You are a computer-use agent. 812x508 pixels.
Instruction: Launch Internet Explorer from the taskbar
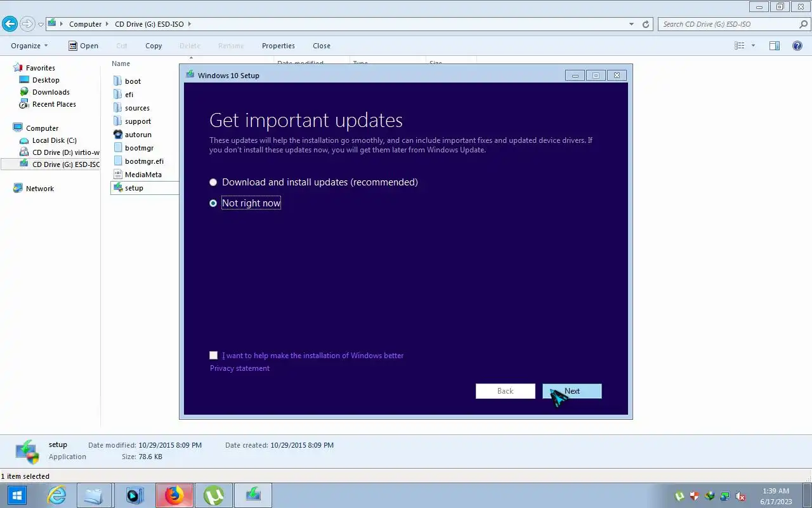coord(56,495)
